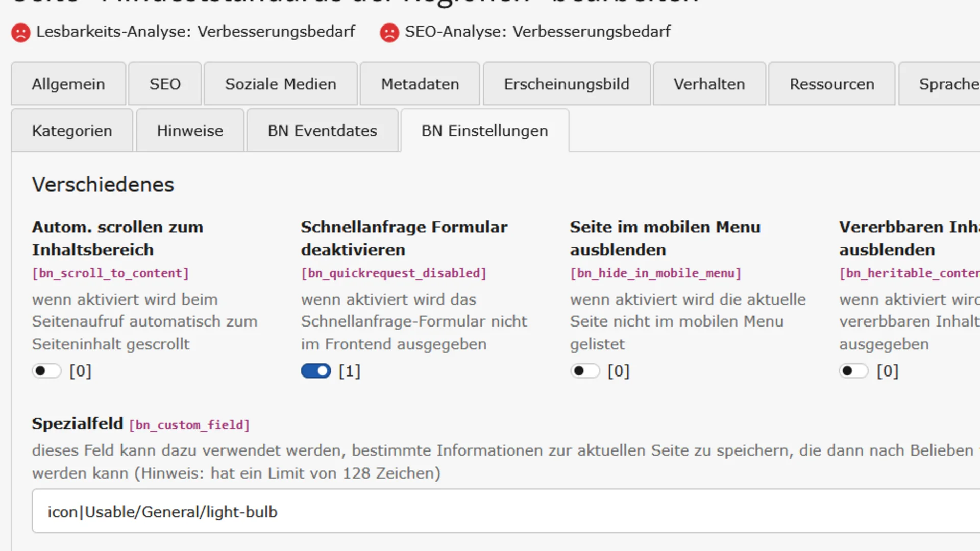Open the Hinweise tab

pyautogui.click(x=190, y=131)
